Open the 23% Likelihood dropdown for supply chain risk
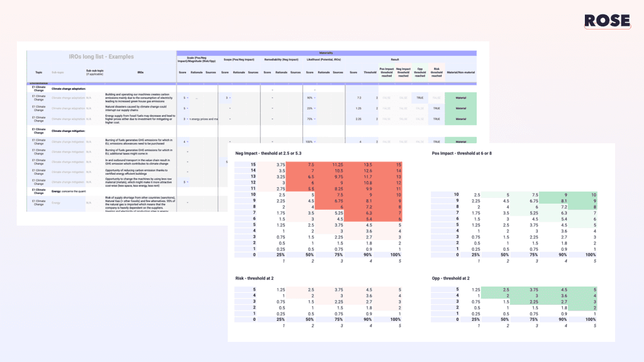 pyautogui.click(x=310, y=108)
